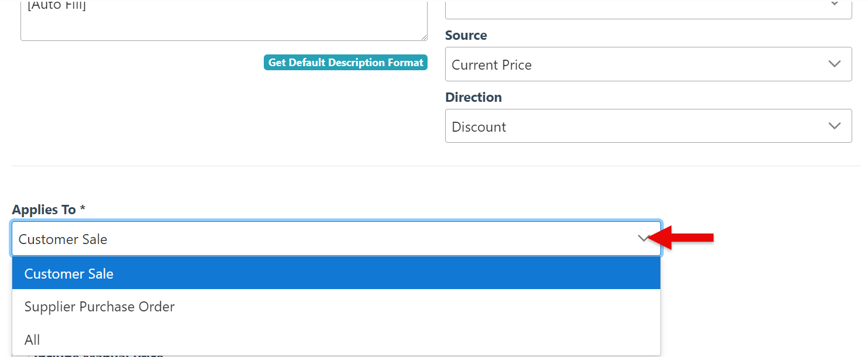Click the Applies To chevron arrow

[643, 239]
